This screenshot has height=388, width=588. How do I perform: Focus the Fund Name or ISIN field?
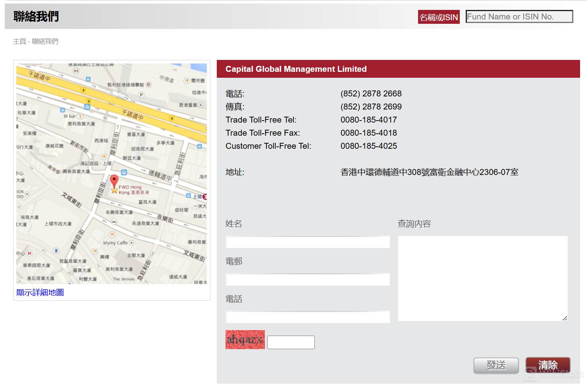(519, 17)
